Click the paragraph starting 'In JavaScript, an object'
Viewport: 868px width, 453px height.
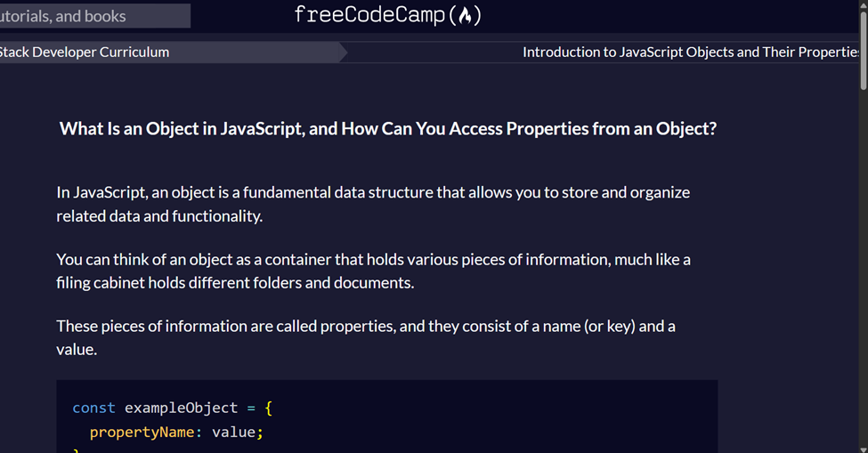point(373,204)
